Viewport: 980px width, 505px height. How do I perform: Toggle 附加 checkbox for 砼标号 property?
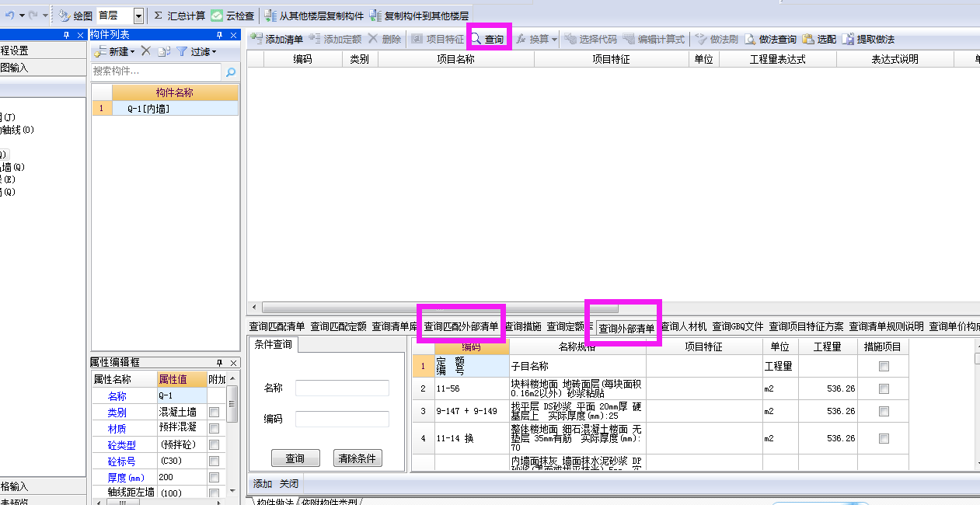(x=214, y=461)
